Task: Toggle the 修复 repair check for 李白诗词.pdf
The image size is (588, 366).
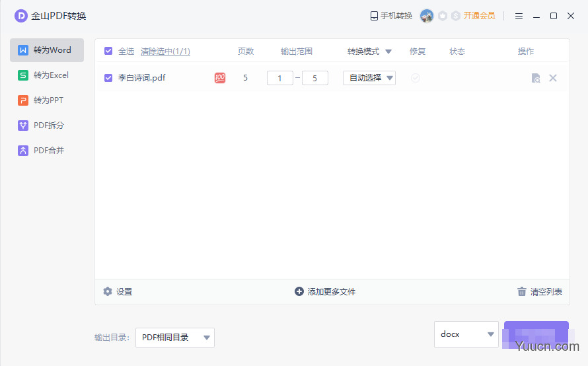Action: [416, 78]
